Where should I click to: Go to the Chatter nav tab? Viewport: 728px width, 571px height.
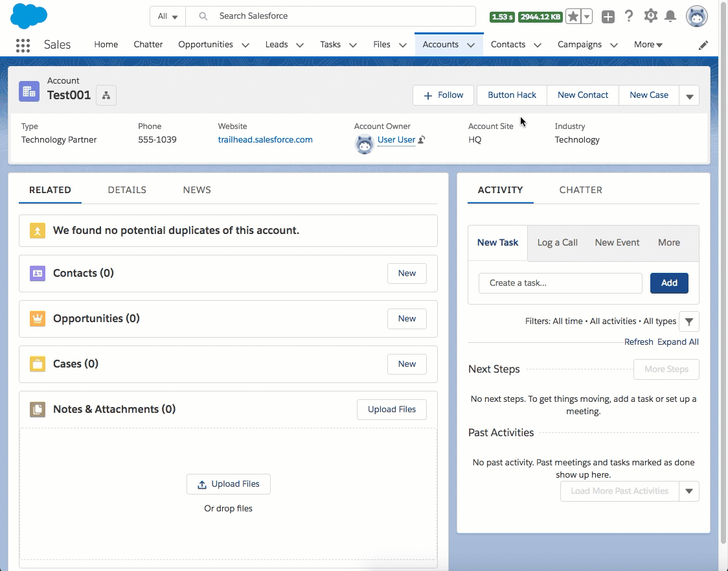[148, 45]
